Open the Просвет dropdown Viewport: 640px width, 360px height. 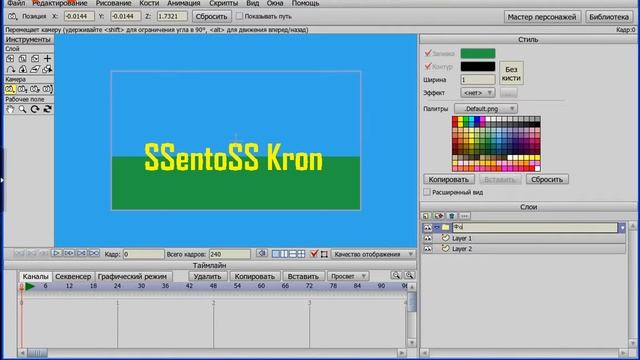point(348,276)
